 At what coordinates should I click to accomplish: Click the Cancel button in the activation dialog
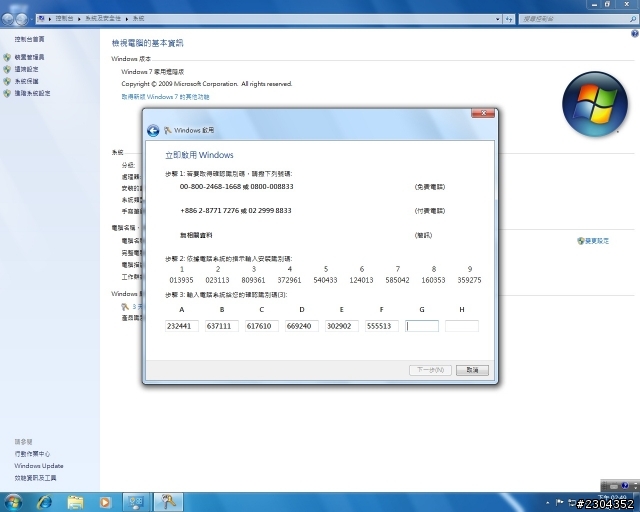point(472,370)
